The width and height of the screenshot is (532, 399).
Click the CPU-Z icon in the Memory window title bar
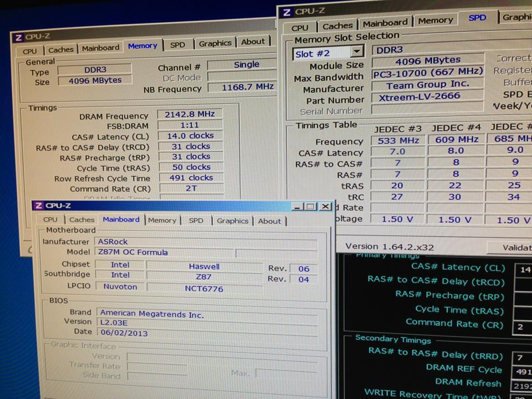(18, 38)
